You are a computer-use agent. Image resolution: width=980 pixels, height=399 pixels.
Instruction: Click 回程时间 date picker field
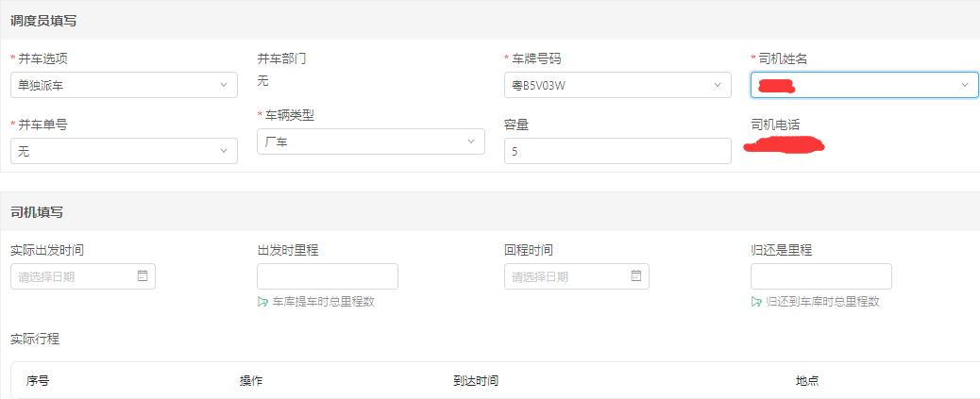577,276
